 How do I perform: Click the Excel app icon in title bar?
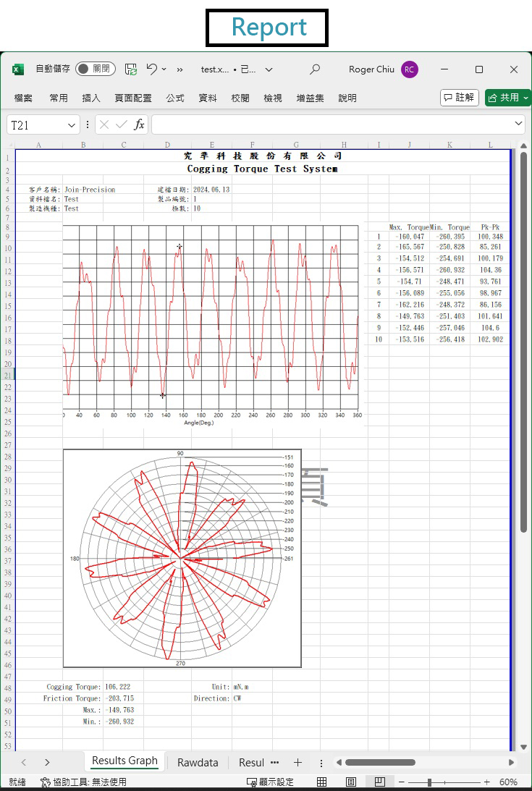click(x=17, y=69)
